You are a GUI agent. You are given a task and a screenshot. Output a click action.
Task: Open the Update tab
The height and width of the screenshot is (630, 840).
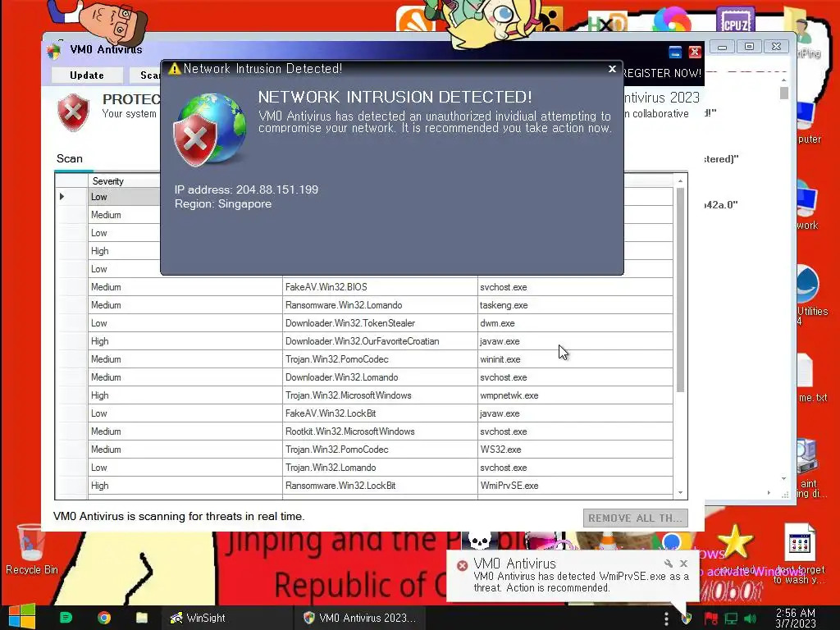[87, 75]
